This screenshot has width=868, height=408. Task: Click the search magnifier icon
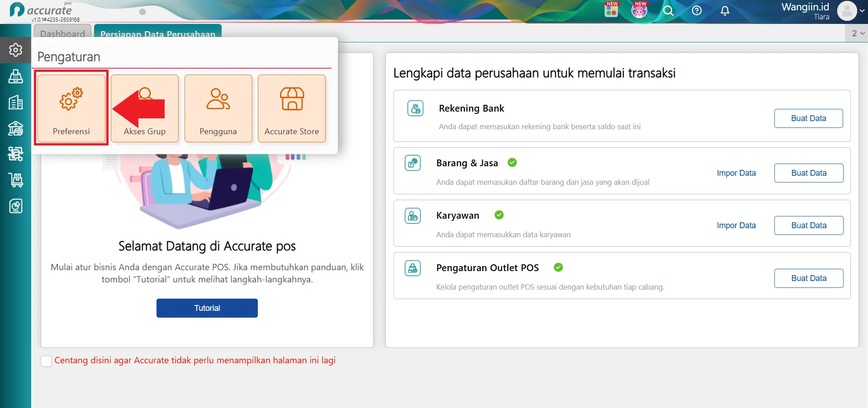[668, 10]
